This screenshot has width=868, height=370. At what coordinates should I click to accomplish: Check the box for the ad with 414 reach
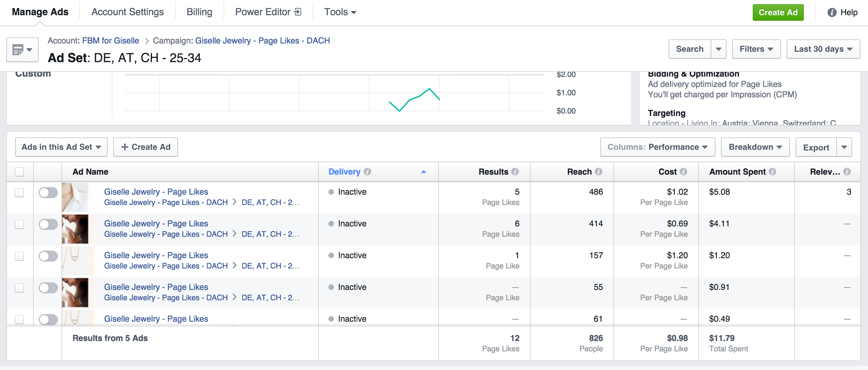click(x=19, y=224)
